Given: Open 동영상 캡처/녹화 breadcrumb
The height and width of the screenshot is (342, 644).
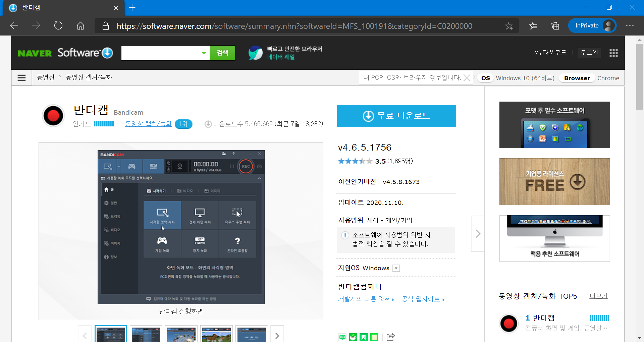Looking at the screenshot, I should click(89, 77).
